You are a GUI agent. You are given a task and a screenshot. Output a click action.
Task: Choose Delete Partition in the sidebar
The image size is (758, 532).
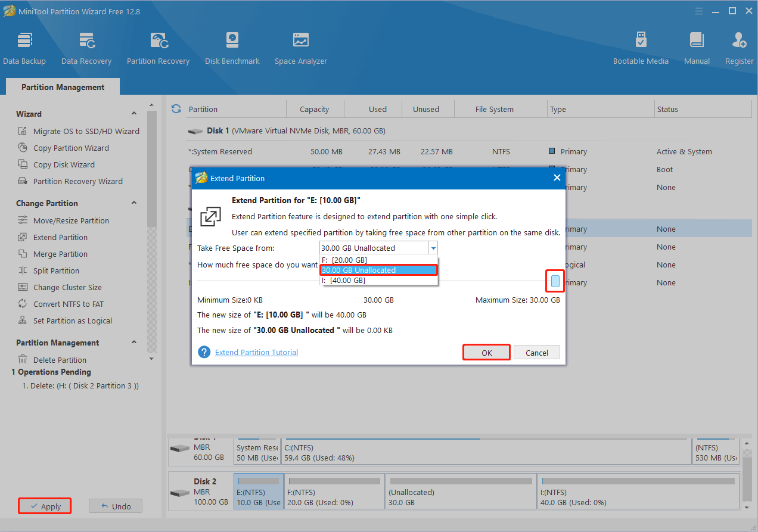[x=60, y=360]
